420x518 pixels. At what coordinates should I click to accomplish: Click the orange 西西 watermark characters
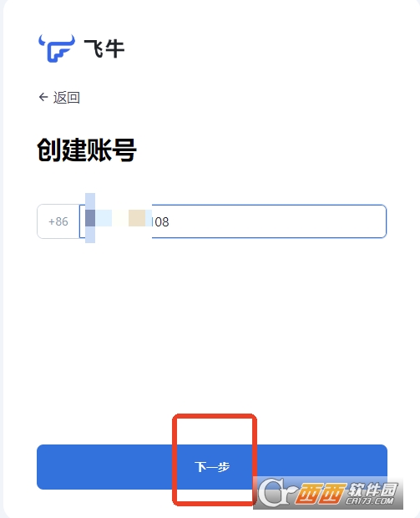321,494
